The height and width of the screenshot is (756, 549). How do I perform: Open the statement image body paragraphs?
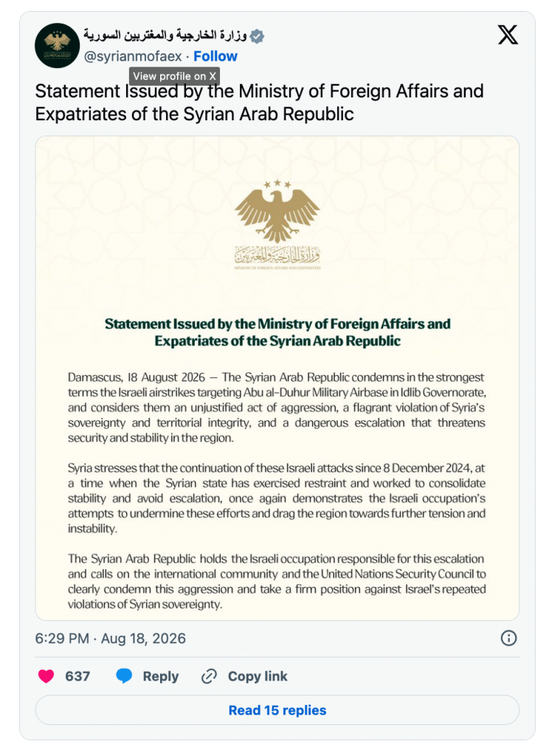277,490
